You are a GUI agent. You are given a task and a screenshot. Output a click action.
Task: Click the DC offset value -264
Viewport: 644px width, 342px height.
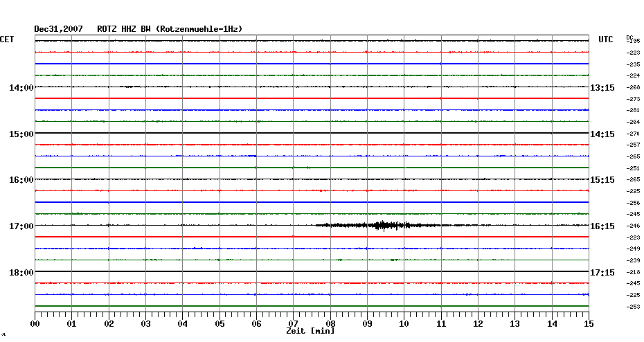[633, 123]
